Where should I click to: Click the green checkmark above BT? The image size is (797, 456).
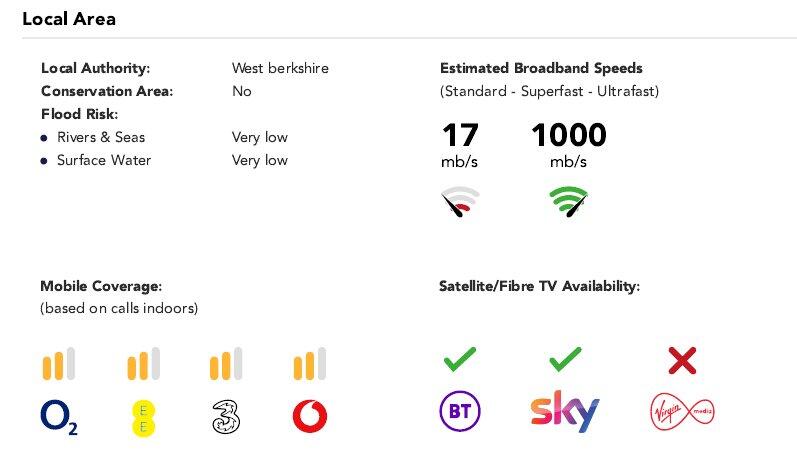tap(459, 358)
